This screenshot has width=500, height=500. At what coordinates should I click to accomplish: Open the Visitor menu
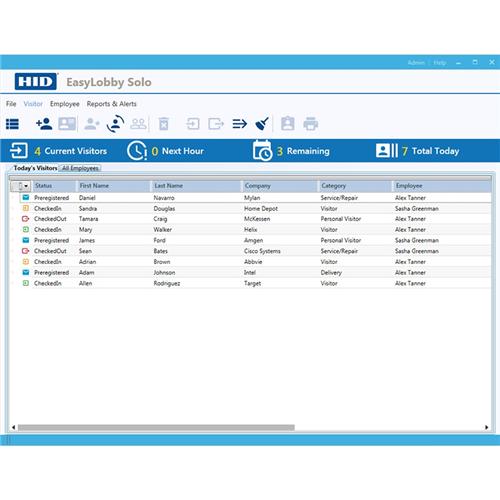pyautogui.click(x=33, y=104)
